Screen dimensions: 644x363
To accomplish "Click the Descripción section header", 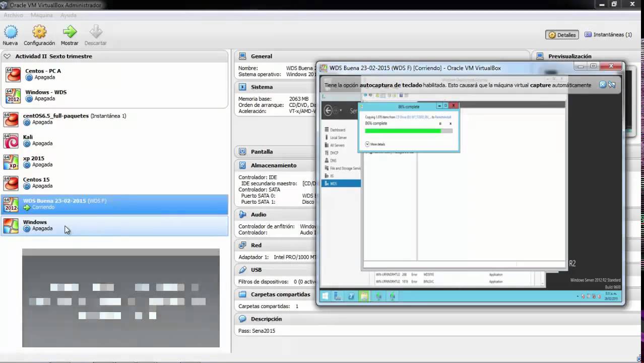I will [267, 319].
